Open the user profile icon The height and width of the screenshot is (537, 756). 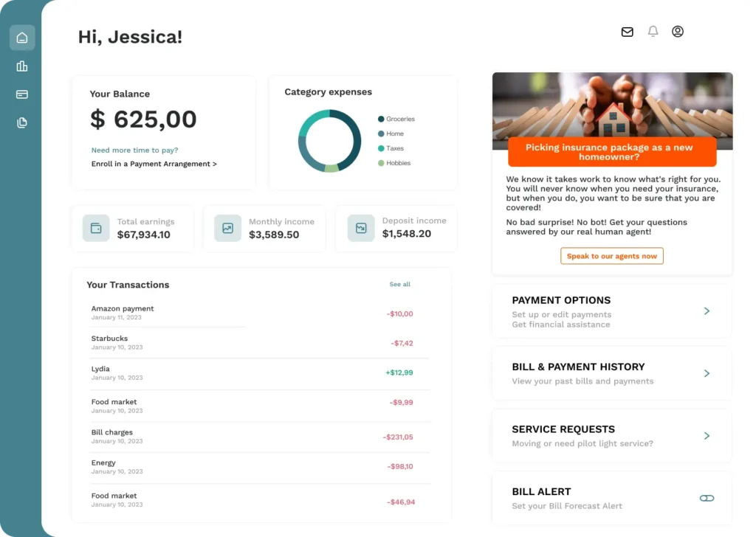[678, 31]
